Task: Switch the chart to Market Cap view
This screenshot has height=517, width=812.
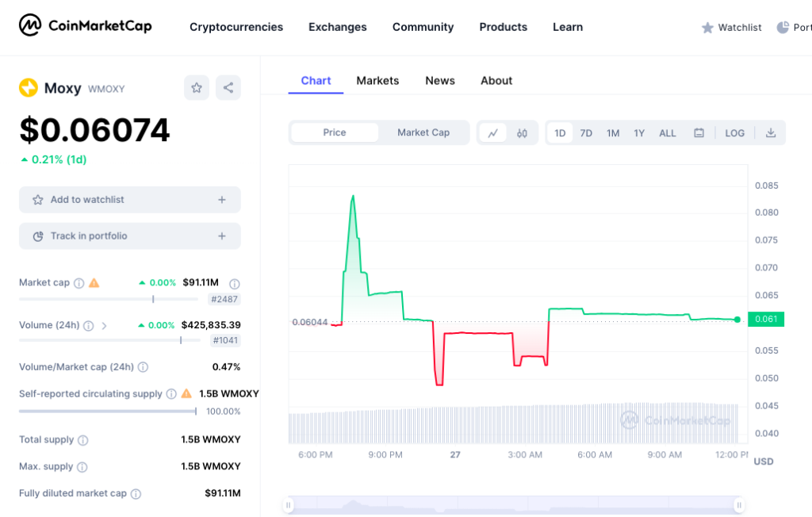Action: coord(423,132)
